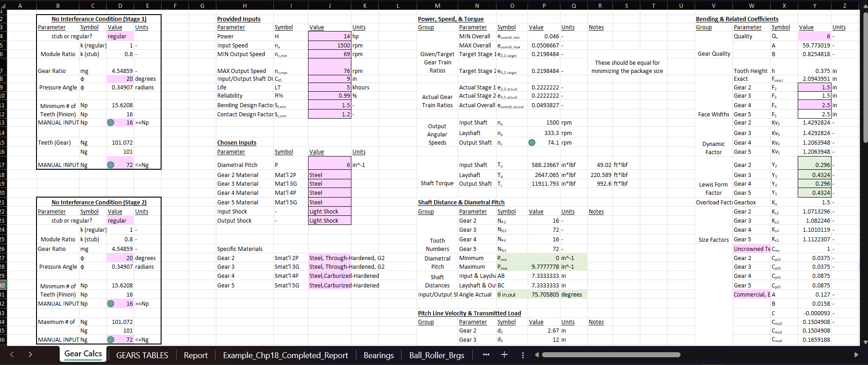Select column H header
868x365 pixels.
coord(245,5)
